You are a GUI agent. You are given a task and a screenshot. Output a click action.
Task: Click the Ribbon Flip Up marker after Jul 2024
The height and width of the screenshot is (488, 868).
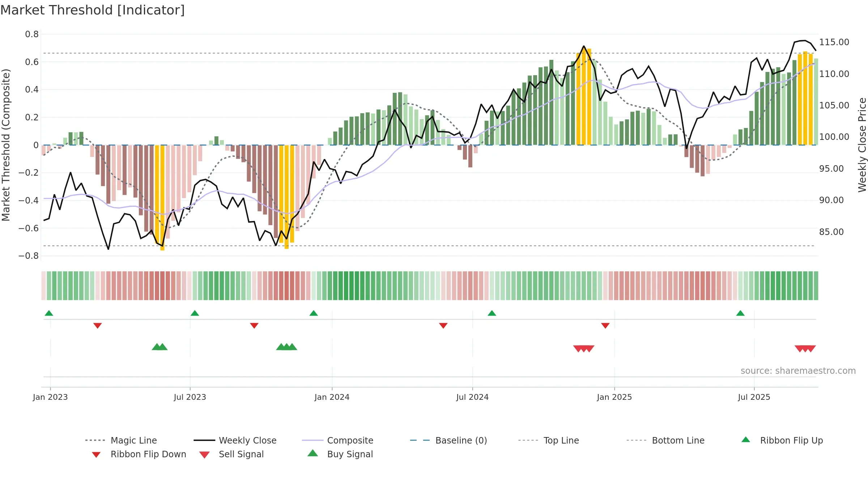(x=492, y=313)
